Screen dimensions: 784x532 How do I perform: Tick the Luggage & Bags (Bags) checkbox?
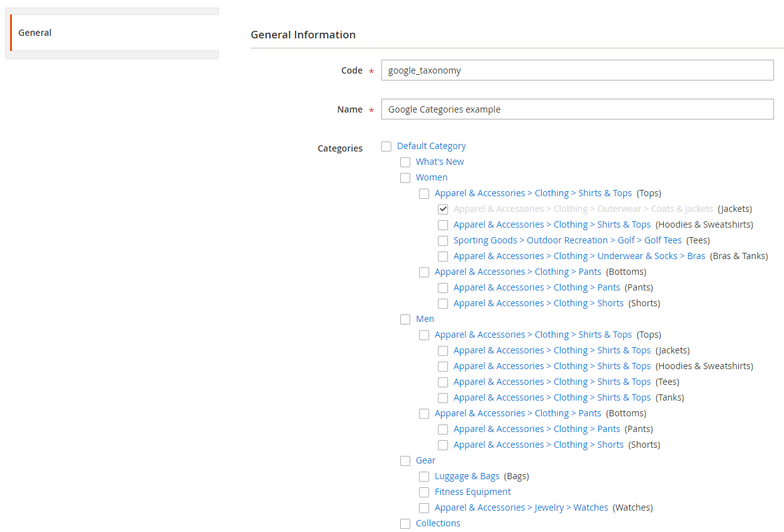coord(424,477)
